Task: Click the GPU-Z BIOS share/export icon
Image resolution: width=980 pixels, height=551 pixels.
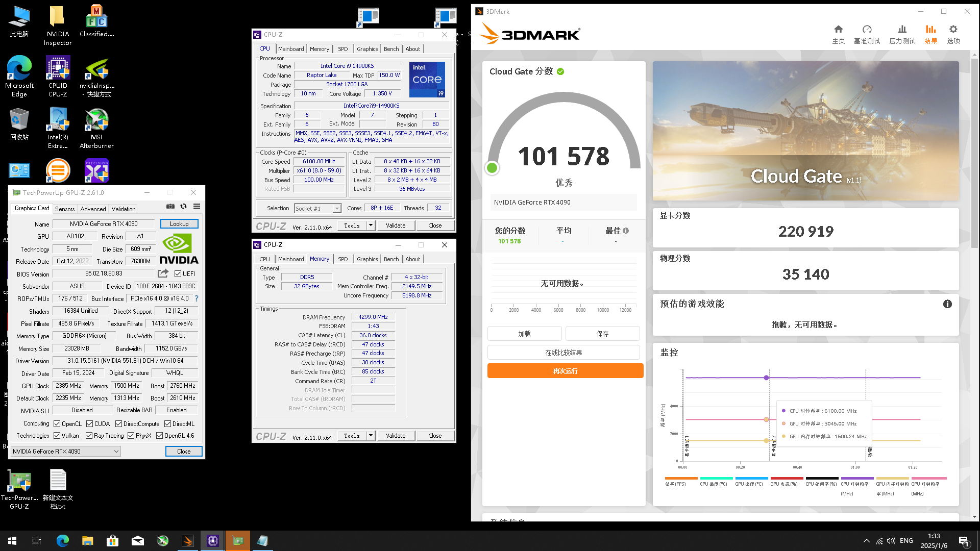Action: [163, 273]
